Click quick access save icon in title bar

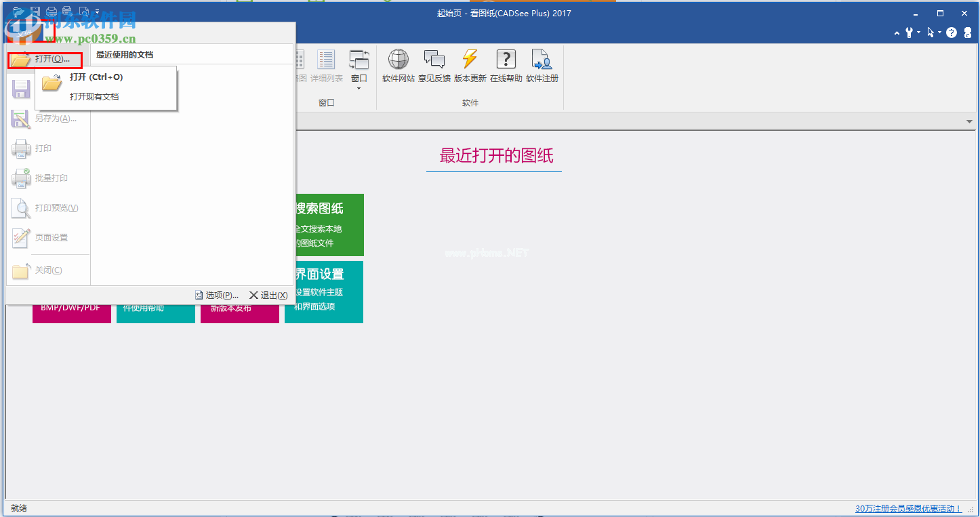tap(35, 12)
